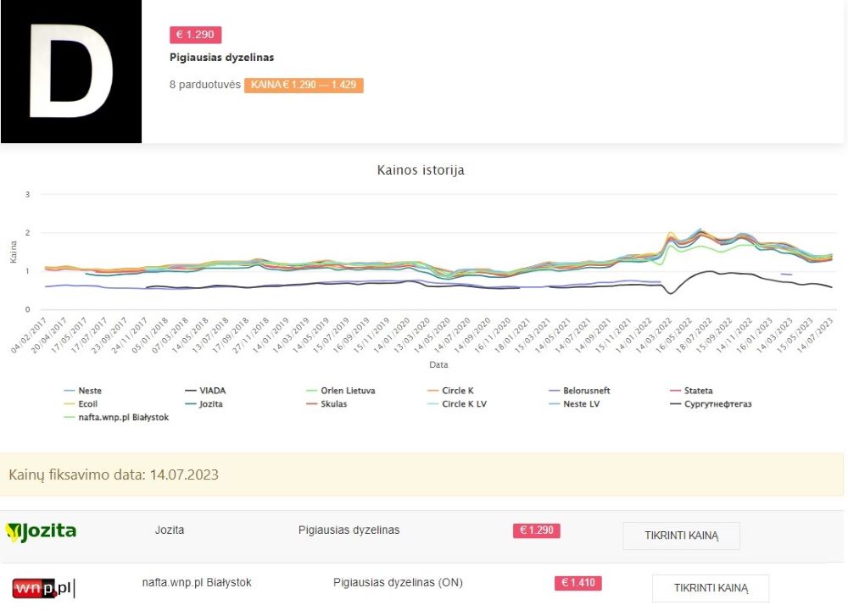Screen dimensions: 848x616
Task: Click the Jozita store name text
Action: tap(170, 530)
